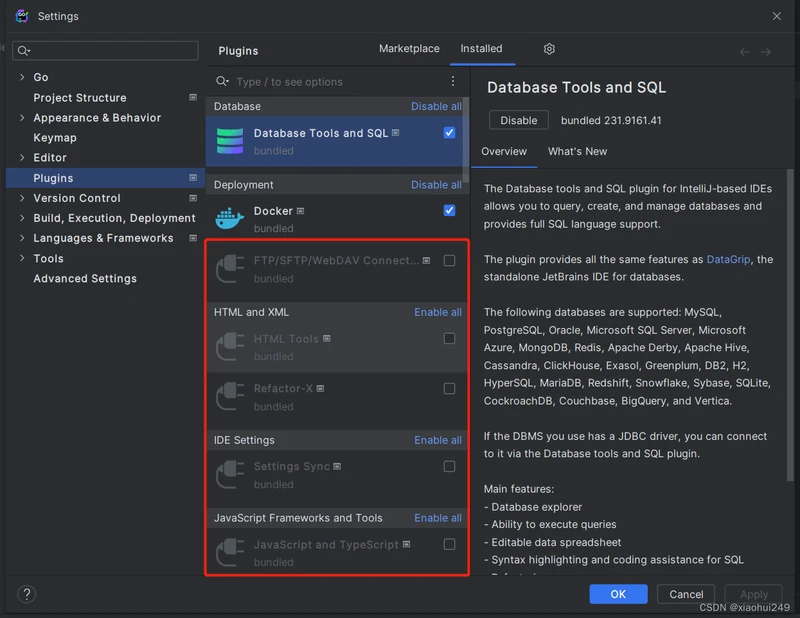Uncheck the Docker plugin checkbox
800x618 pixels.
449,211
